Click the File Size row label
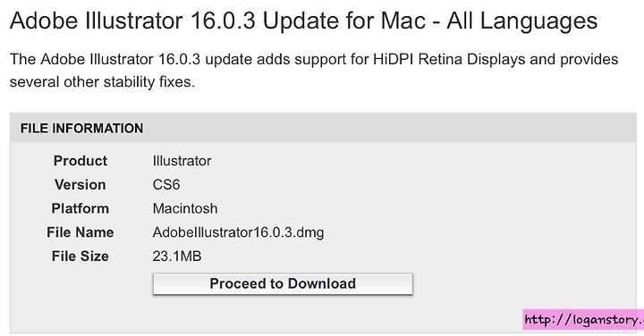 tap(80, 256)
